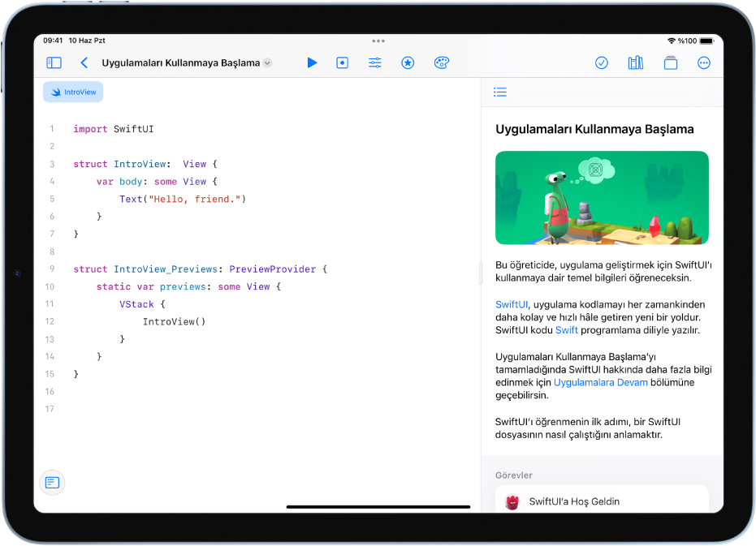Toggle the left sidebar panel icon

pos(54,62)
